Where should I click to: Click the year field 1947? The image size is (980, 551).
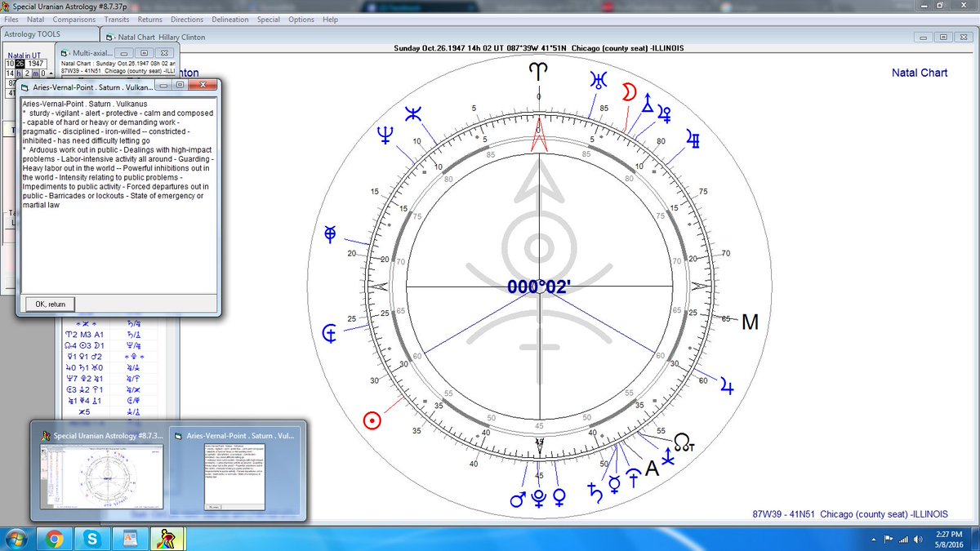[36, 64]
